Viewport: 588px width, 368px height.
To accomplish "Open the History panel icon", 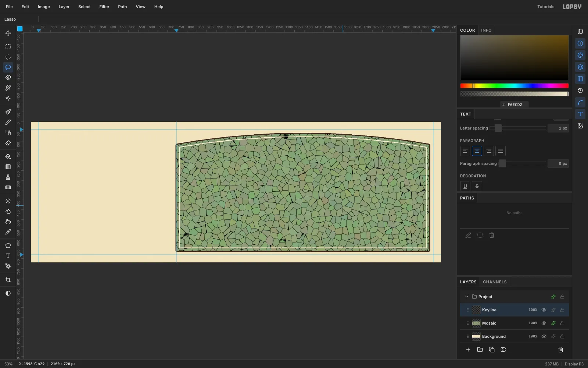I will tap(580, 91).
